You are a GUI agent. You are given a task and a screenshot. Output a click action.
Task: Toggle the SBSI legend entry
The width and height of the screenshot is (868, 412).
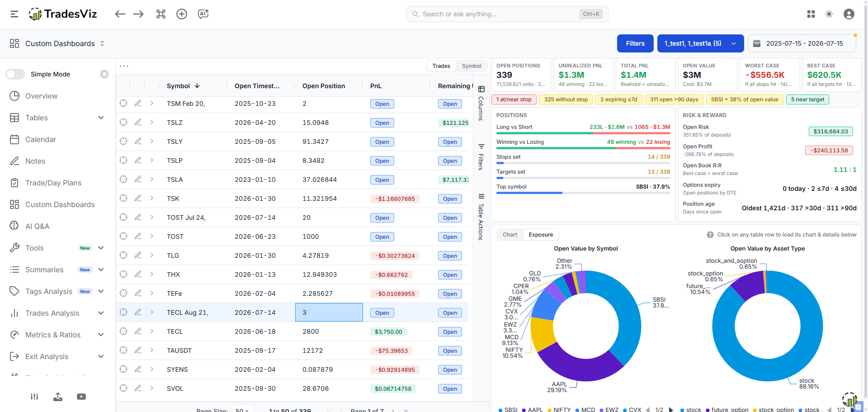tap(508, 410)
